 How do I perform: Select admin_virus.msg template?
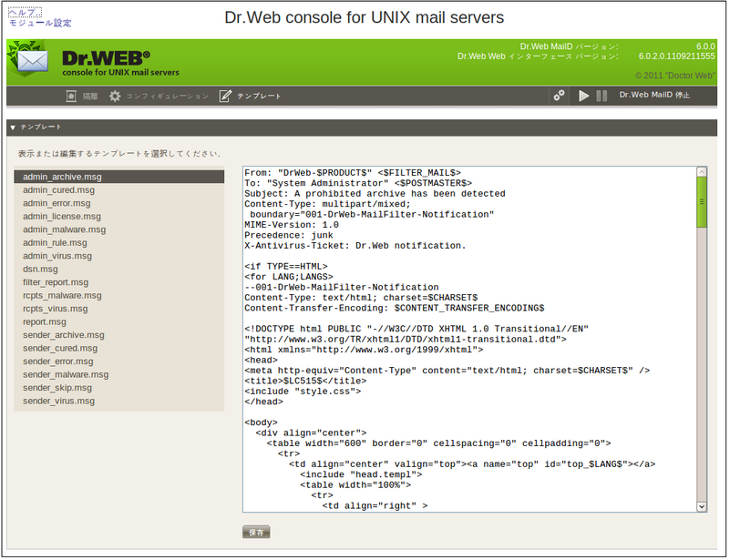pos(119,256)
